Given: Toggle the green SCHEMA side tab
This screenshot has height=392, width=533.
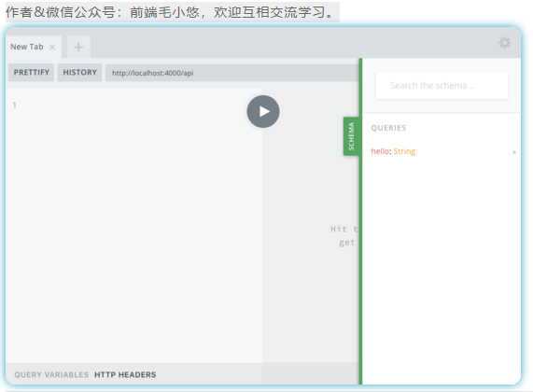Looking at the screenshot, I should coord(351,136).
